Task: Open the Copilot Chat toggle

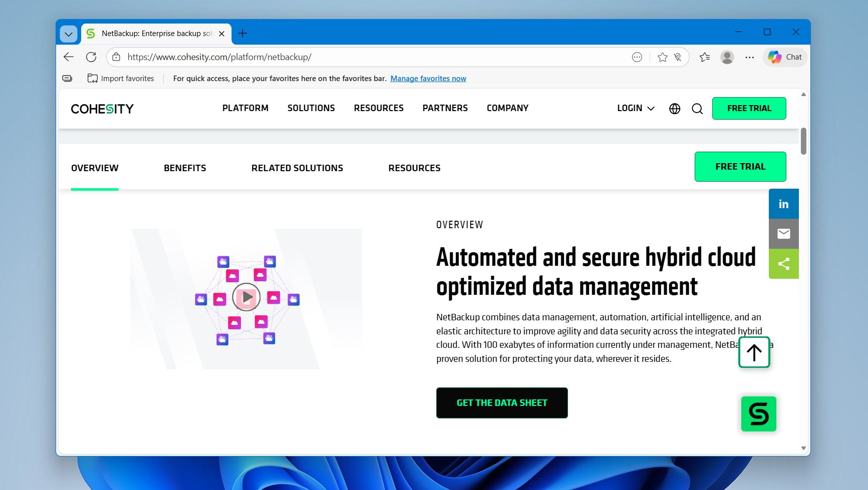Action: tap(784, 57)
